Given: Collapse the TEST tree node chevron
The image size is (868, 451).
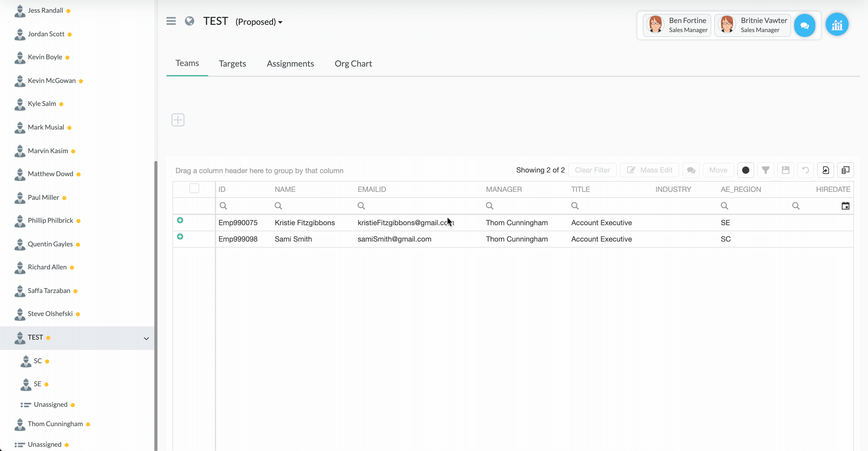Looking at the screenshot, I should coord(146,338).
